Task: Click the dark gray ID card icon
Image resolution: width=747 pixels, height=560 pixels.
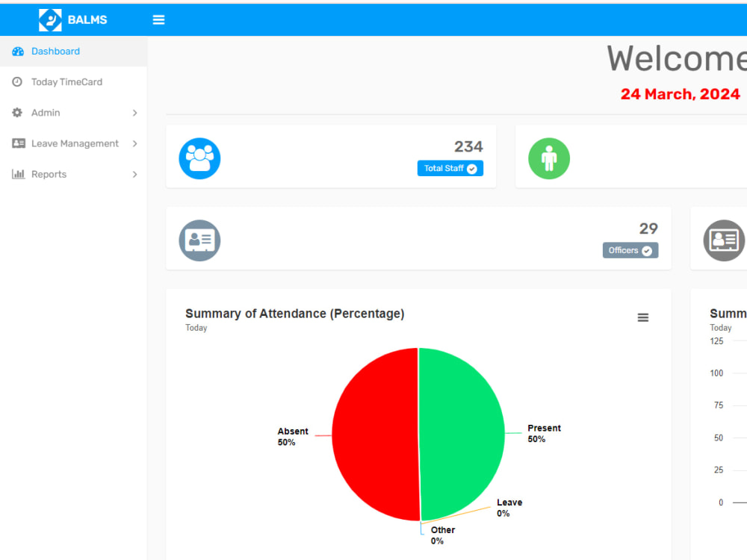Action: [724, 240]
